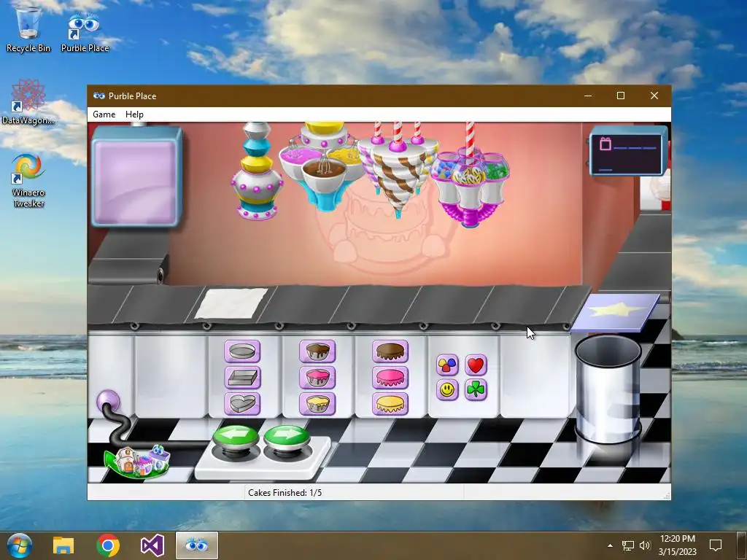Click the network tray icon
The height and width of the screenshot is (560, 747).
628,545
